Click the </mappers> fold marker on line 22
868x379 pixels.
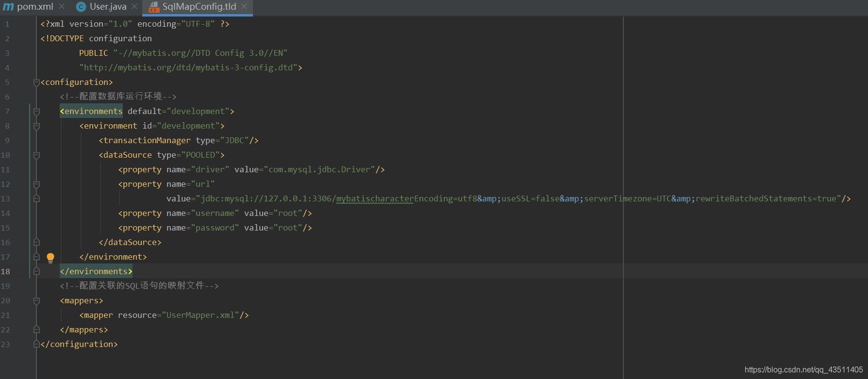tap(36, 330)
